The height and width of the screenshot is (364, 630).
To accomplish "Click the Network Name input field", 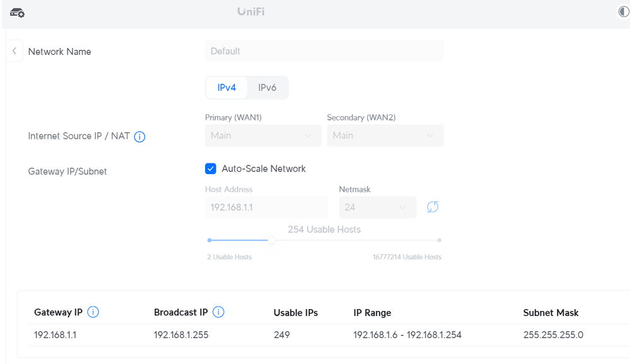I will tap(324, 51).
